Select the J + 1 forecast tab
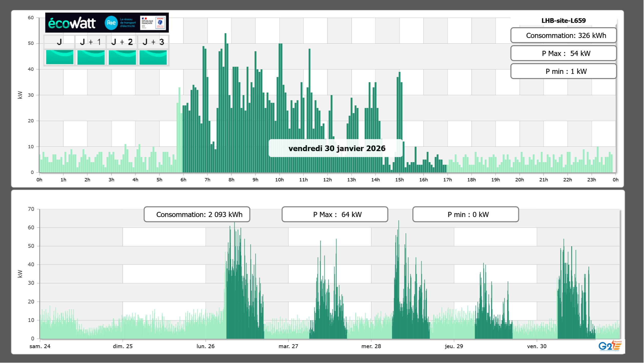 tap(91, 42)
